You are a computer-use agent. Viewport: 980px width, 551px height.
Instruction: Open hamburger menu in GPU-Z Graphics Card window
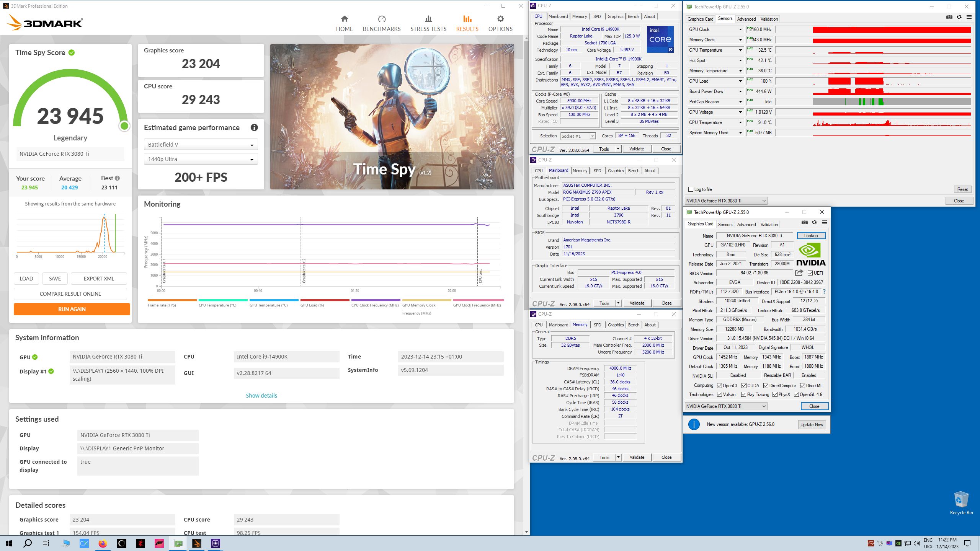pyautogui.click(x=824, y=222)
